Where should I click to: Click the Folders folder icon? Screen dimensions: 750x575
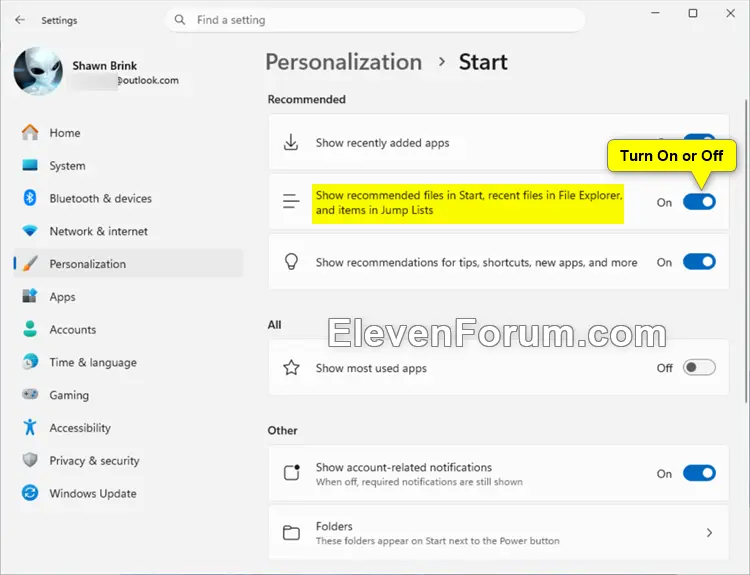(291, 532)
